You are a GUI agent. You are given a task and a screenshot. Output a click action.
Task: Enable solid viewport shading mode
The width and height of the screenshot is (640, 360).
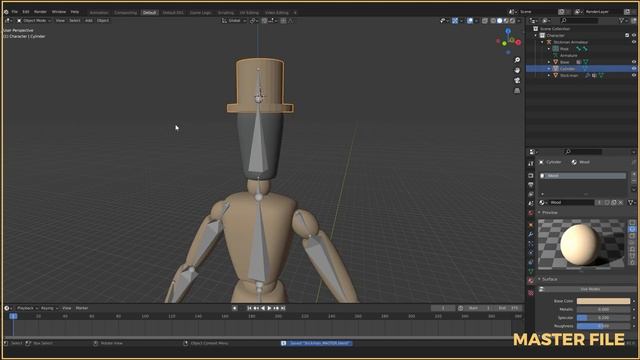coord(500,20)
